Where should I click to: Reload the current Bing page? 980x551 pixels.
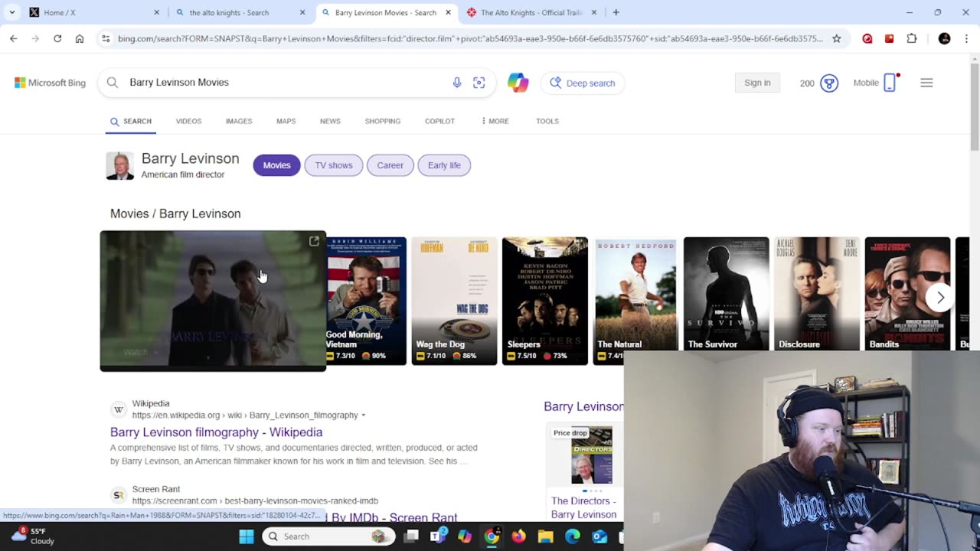(x=57, y=38)
